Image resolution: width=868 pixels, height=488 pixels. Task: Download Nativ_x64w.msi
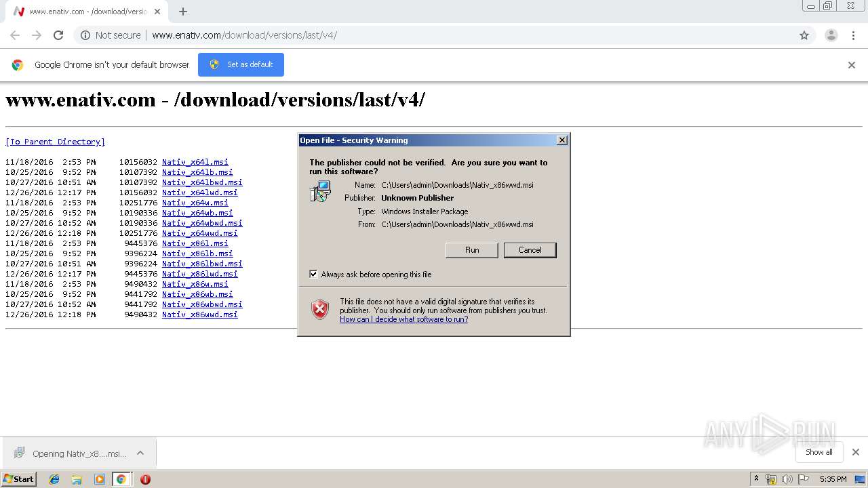pos(195,203)
